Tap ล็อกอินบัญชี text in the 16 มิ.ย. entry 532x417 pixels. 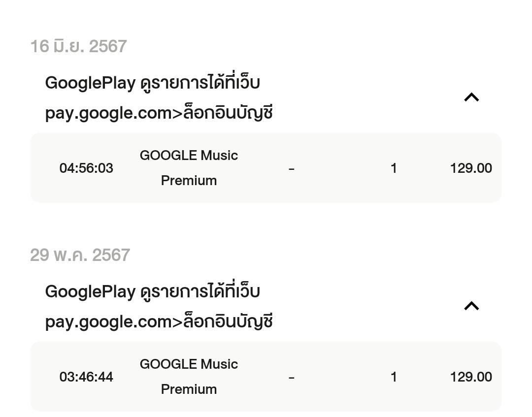(x=228, y=113)
